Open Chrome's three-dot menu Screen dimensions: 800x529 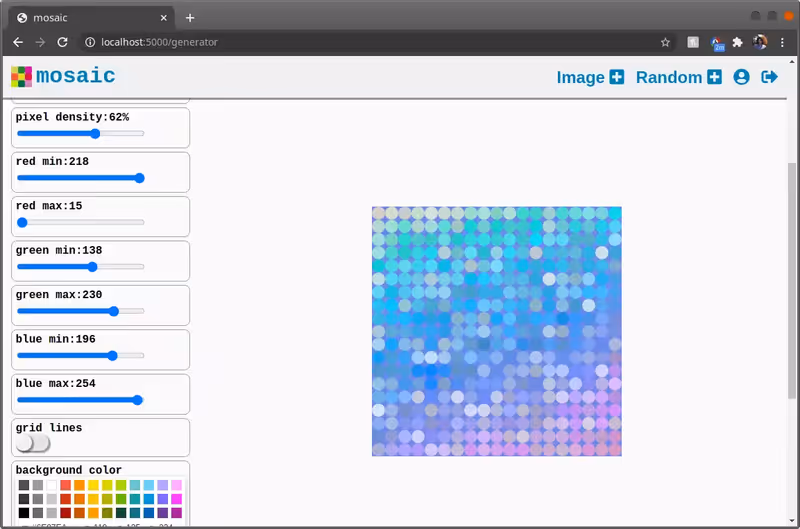[783, 42]
